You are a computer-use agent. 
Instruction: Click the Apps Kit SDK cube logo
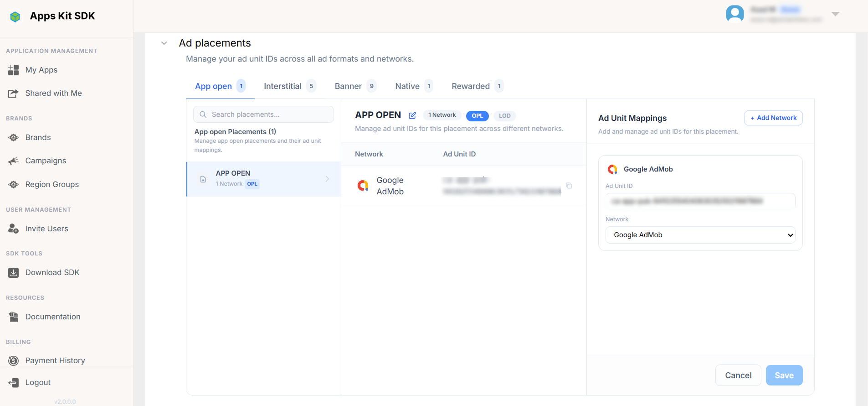(15, 16)
